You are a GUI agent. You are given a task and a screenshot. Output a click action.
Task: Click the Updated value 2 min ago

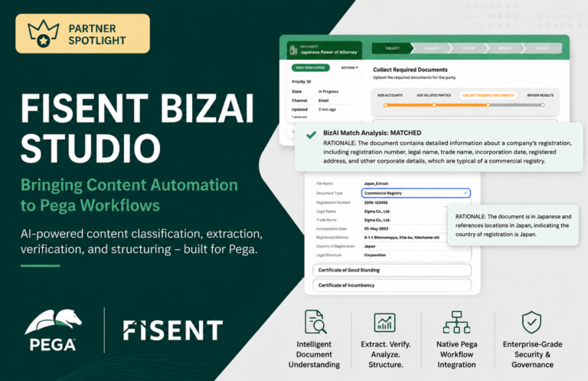click(327, 110)
